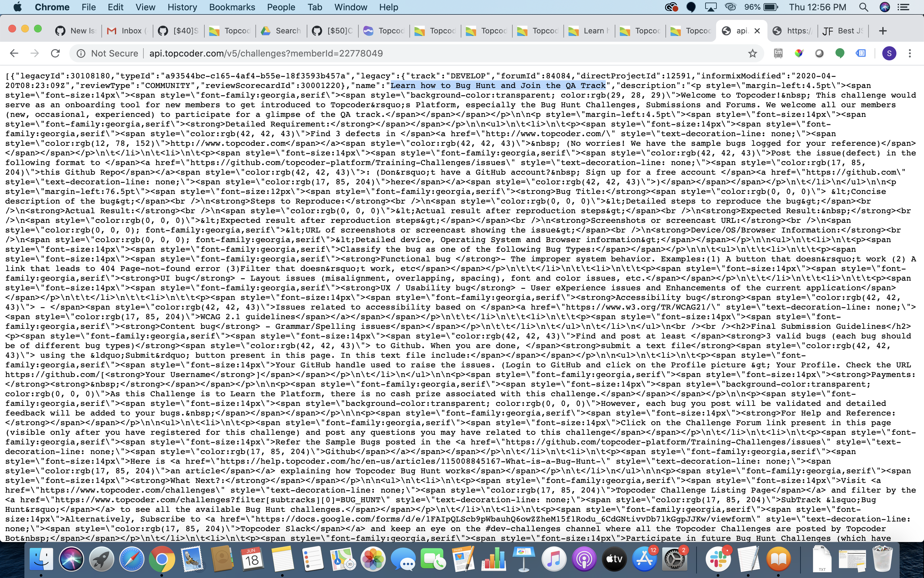924x578 pixels.
Task: Switch to the [$40]S GitHub tab
Action: tap(179, 31)
